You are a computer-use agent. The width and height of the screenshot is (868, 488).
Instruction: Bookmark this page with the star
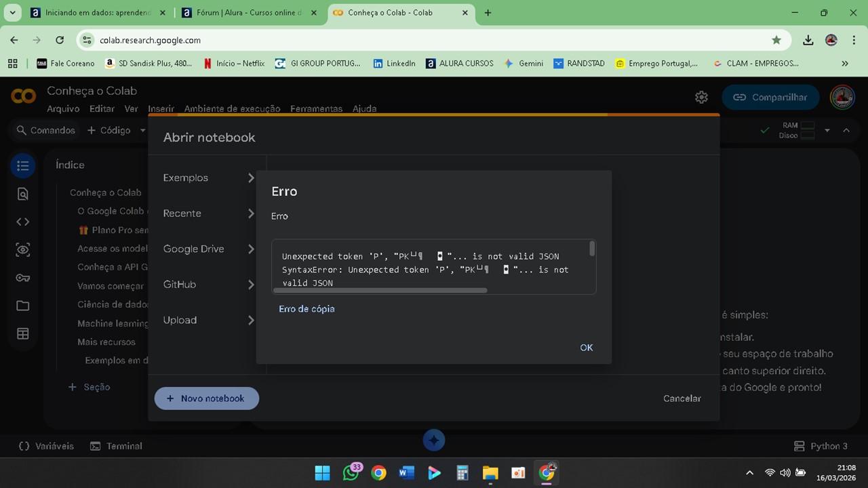pyautogui.click(x=776, y=40)
